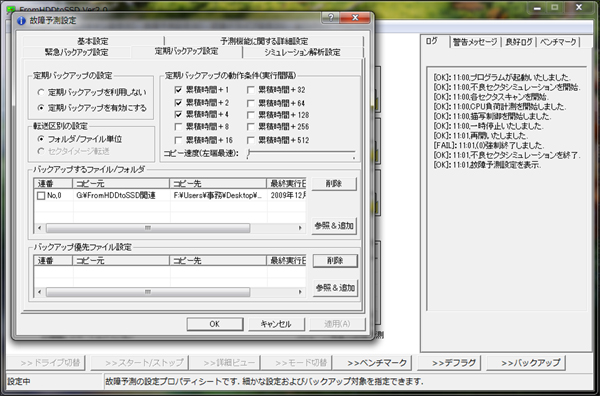Click >>ベンチマーク button in main window
600x396 pixels.
[x=372, y=363]
